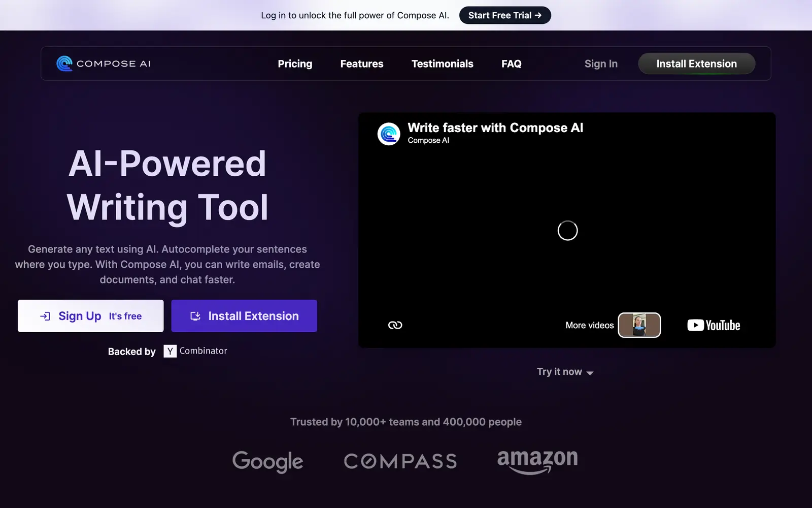Image resolution: width=812 pixels, height=508 pixels.
Task: Open video title Write faster with Compose AI
Action: point(495,128)
